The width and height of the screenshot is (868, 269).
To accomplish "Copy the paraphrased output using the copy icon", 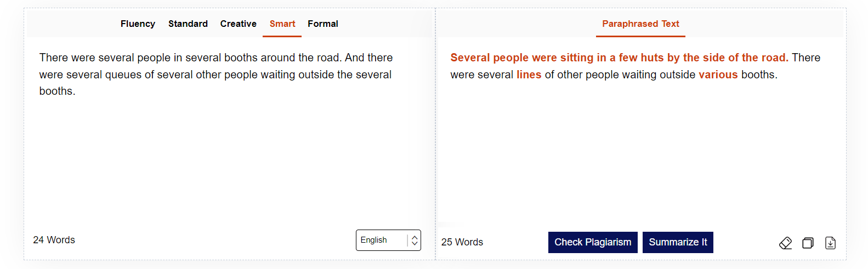I will tap(808, 243).
